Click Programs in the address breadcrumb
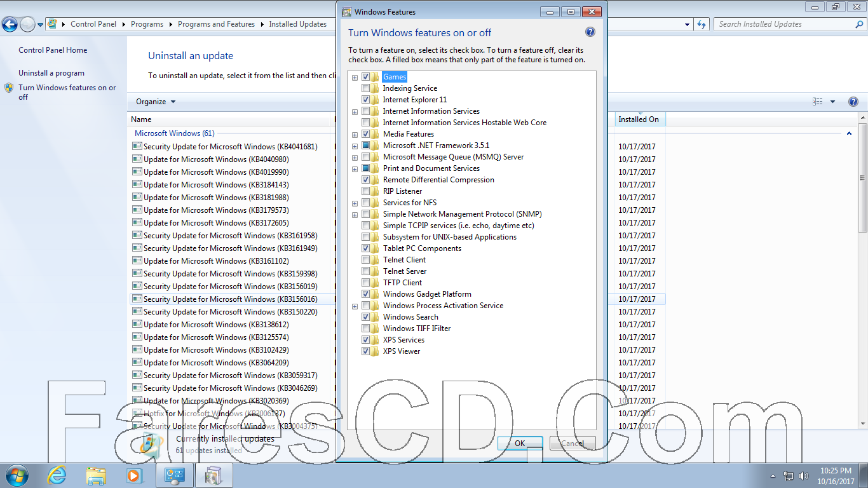Screen dimensions: 868x488 pyautogui.click(x=147, y=24)
